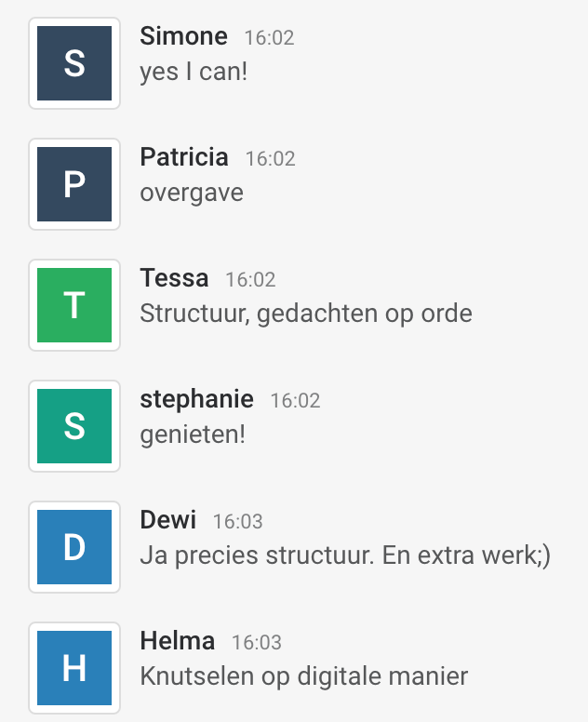Click the 16:02 timestamp next to Tessa
The width and height of the screenshot is (588, 722).
tap(250, 279)
